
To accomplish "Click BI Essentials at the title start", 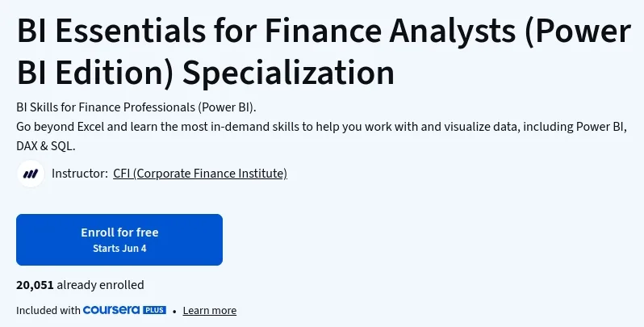I will [x=111, y=31].
